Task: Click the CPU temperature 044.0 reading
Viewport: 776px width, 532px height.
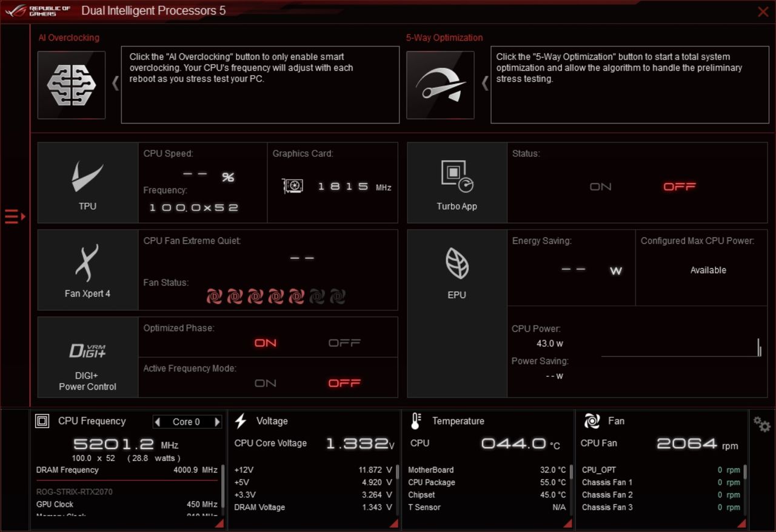Action: pos(521,444)
